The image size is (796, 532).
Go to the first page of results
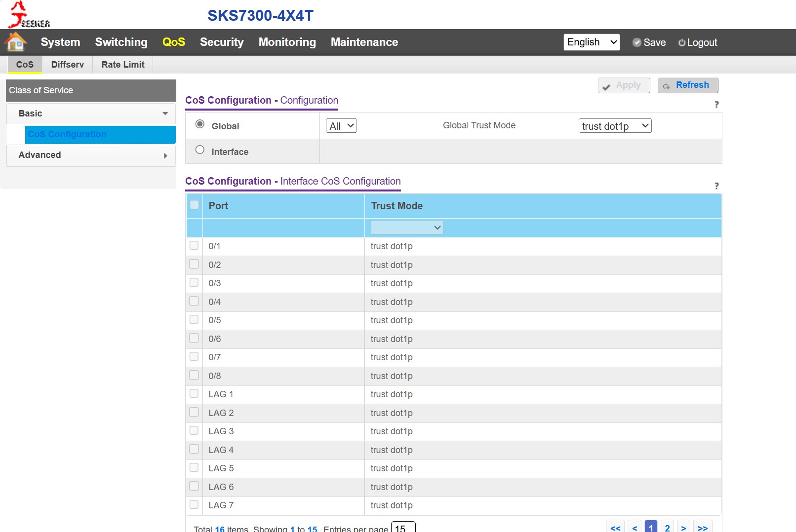(x=615, y=527)
